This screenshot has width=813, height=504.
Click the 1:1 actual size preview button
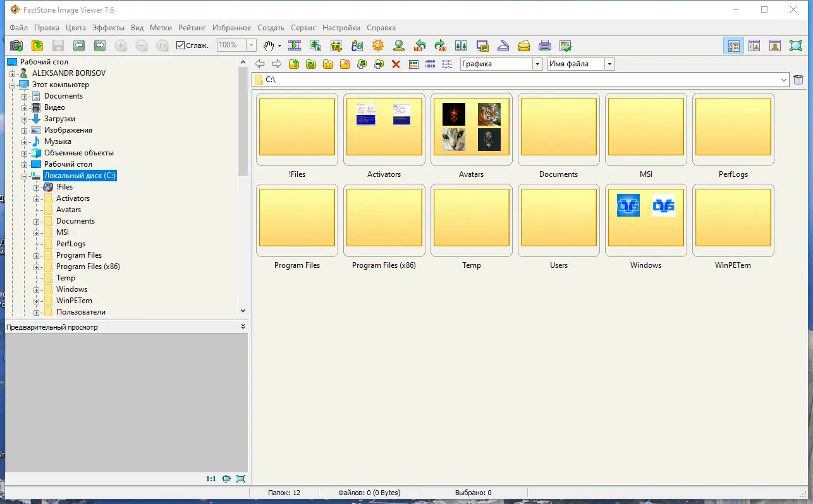pyautogui.click(x=211, y=479)
